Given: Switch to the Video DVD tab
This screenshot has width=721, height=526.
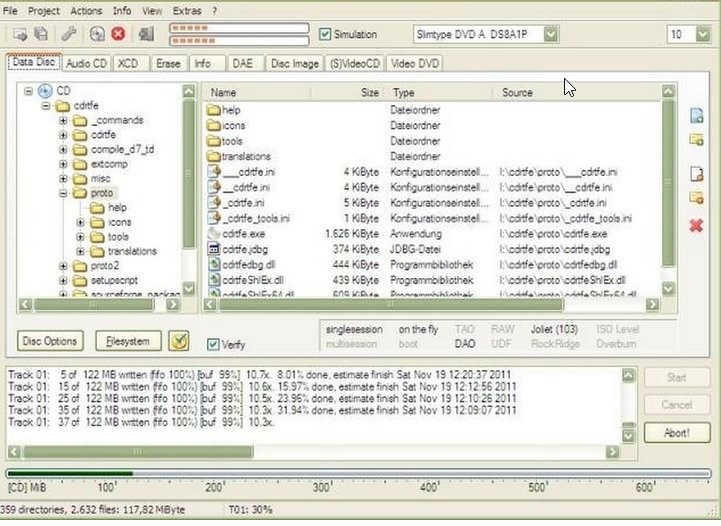Looking at the screenshot, I should point(415,63).
